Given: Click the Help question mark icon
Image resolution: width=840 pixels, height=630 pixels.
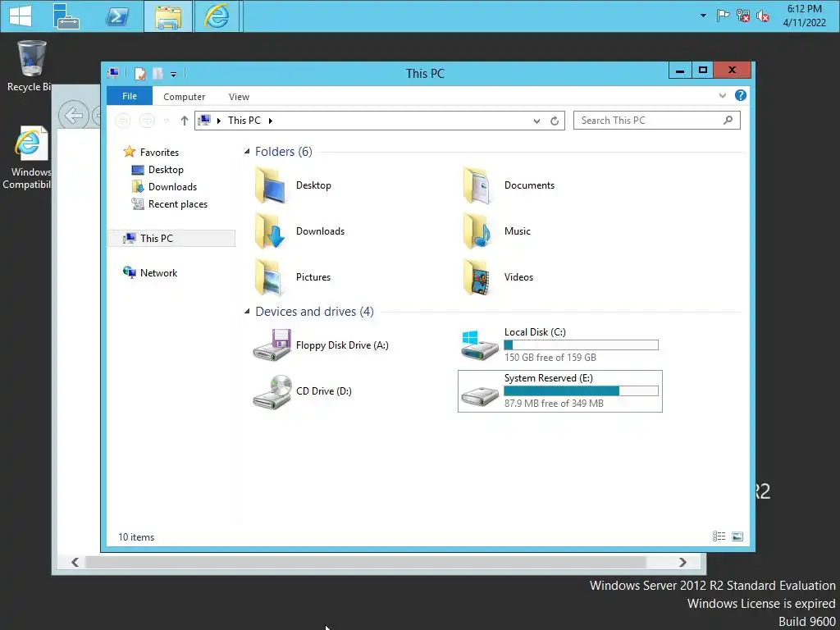Looking at the screenshot, I should point(741,95).
